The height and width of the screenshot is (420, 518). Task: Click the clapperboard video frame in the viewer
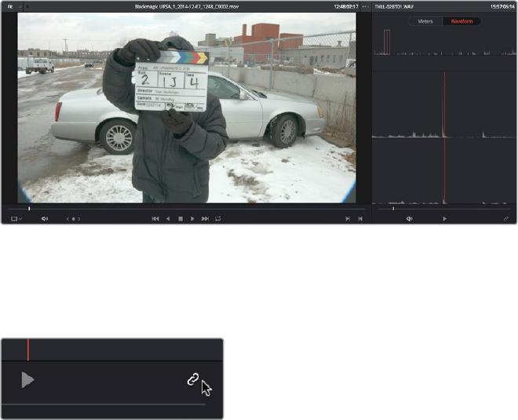pos(187,108)
